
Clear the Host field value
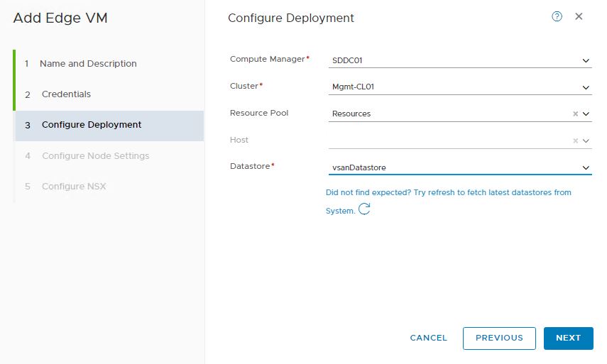[x=575, y=140]
